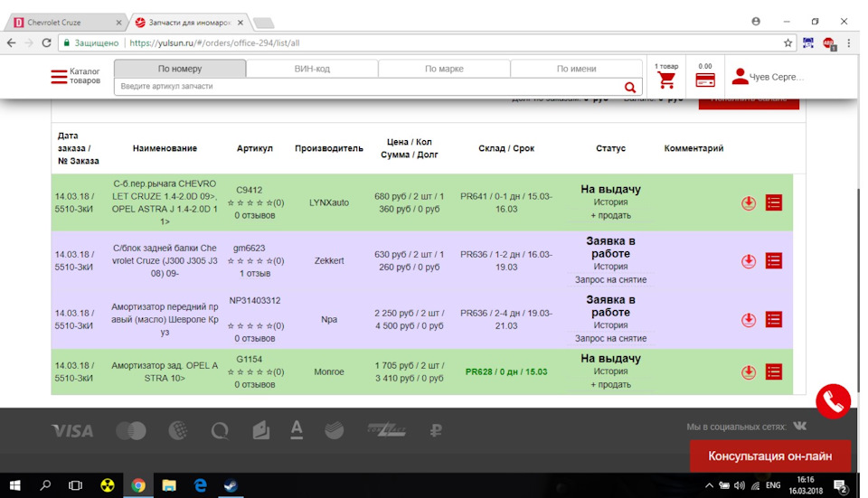Open a new browser tab
This screenshot has height=498, width=868.
click(263, 23)
